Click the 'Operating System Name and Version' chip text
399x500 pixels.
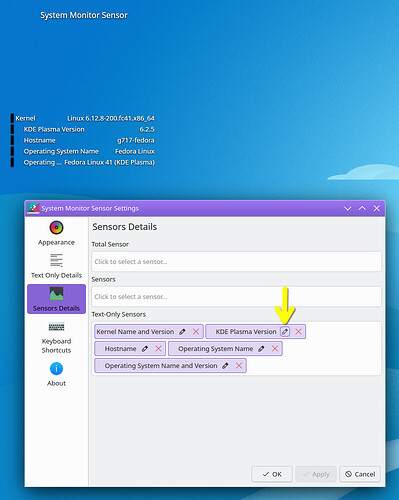(161, 366)
